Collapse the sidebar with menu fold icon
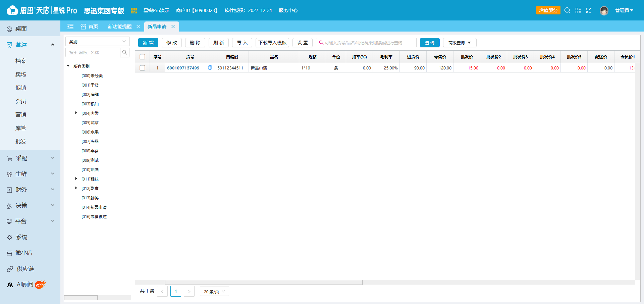The width and height of the screenshot is (644, 304). tap(70, 27)
